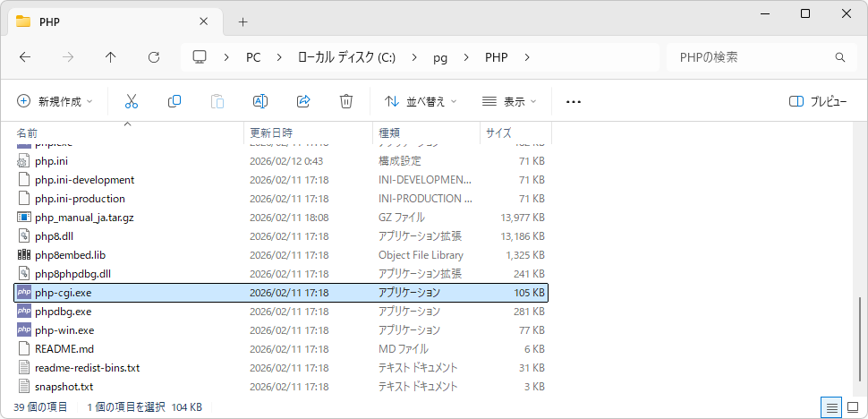Click the vertical scrollbar thumb
868x419 pixels.
(x=860, y=340)
